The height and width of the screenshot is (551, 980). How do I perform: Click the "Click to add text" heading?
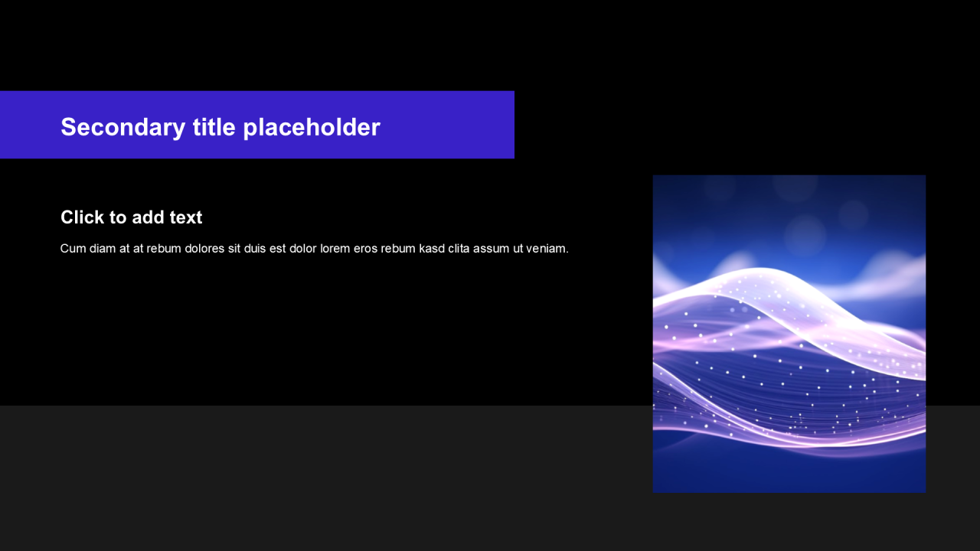132,217
